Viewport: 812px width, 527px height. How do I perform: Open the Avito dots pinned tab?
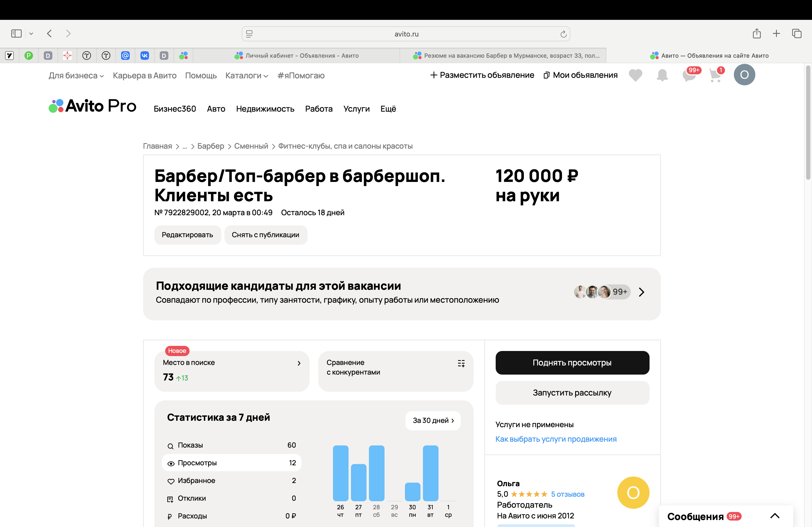pos(184,56)
